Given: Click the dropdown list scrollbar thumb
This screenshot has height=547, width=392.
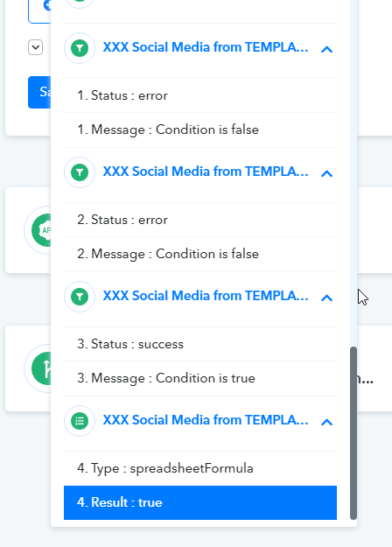Looking at the screenshot, I should 353,433.
